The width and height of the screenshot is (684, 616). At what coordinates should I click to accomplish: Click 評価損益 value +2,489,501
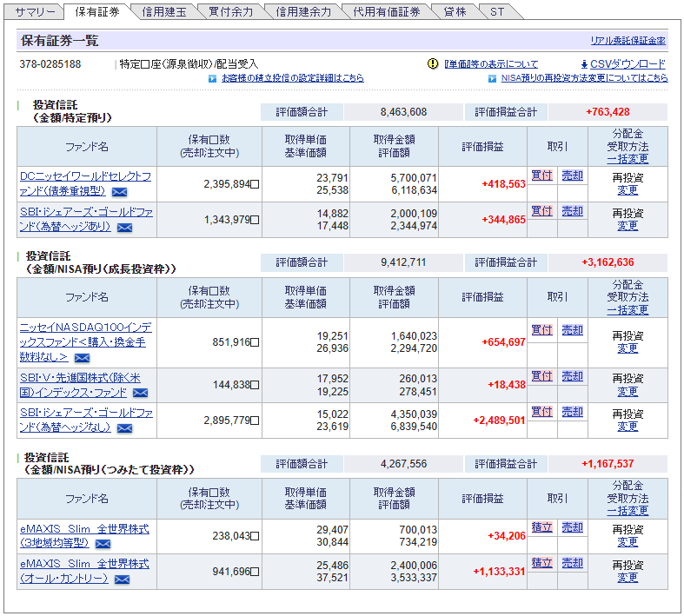pos(499,421)
